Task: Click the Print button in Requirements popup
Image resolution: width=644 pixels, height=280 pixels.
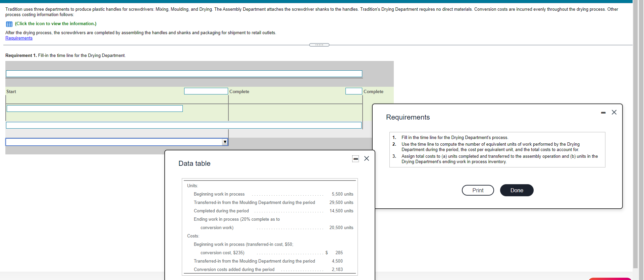Action: coord(478,190)
